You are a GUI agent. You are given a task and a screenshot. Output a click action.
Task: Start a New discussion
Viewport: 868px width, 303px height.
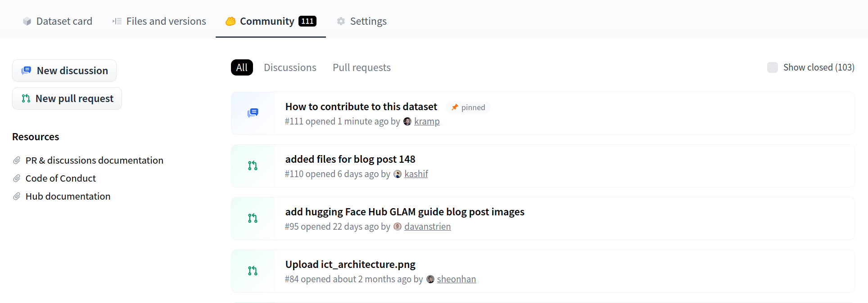pos(64,71)
